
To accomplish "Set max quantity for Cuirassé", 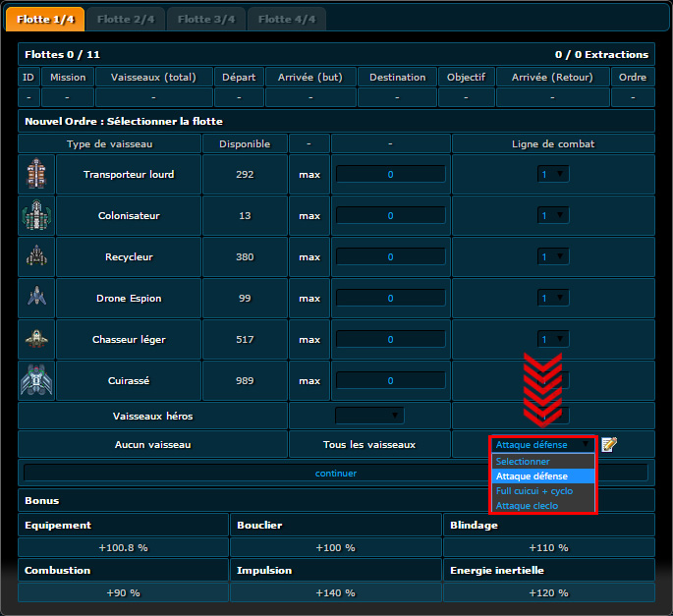I will tap(309, 381).
